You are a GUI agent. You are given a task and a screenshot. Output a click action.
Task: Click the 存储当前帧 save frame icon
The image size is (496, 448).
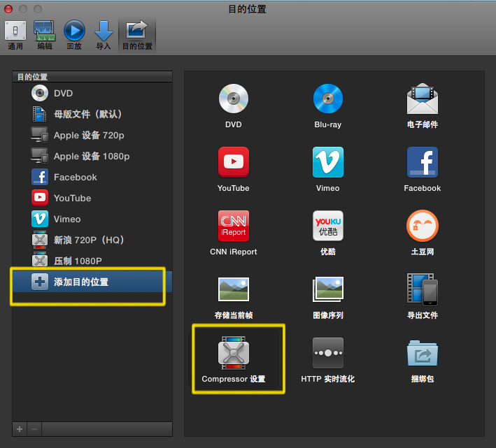(x=233, y=289)
